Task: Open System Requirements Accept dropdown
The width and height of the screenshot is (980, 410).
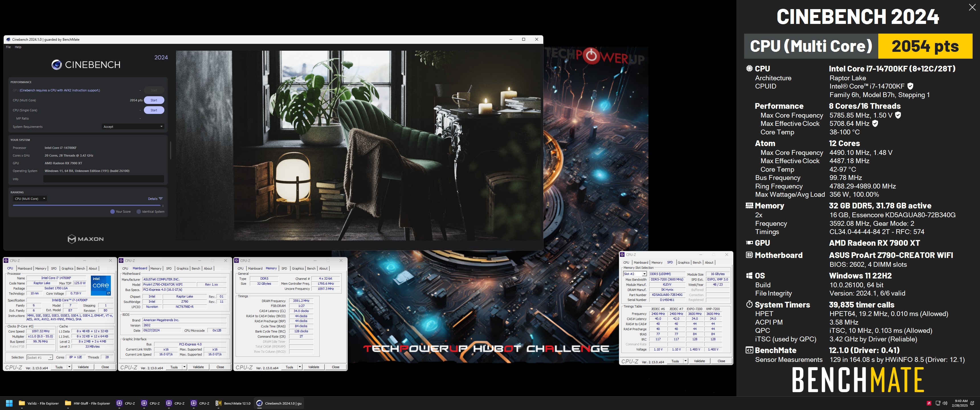Action: tap(133, 127)
